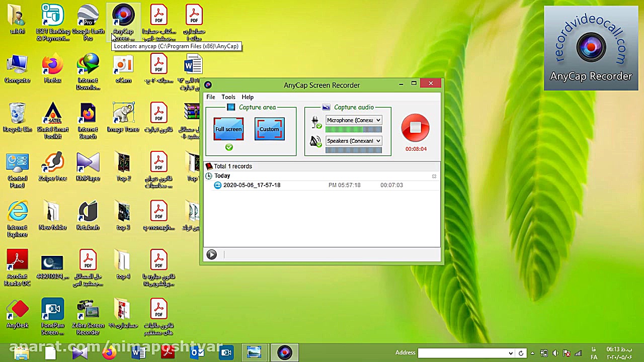Open the File menu in AnyCap
644x362 pixels.
[x=211, y=97]
